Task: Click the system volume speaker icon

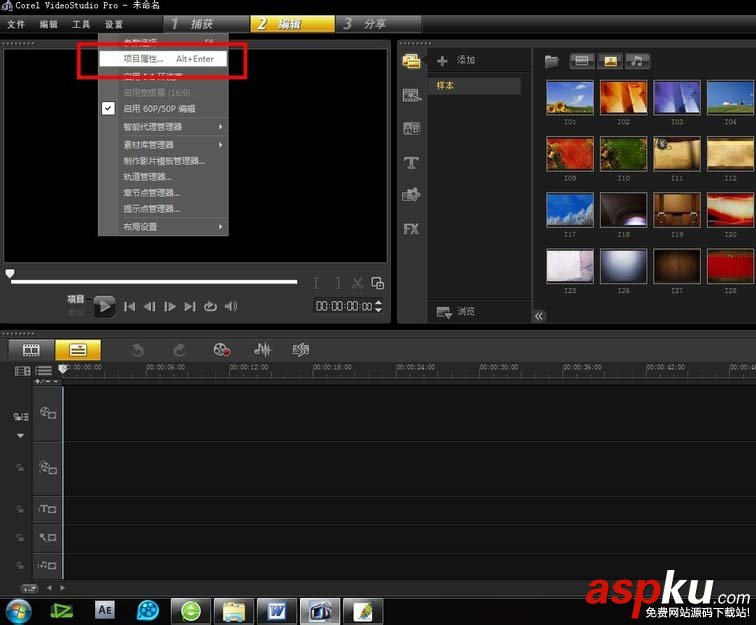Action: [x=231, y=306]
